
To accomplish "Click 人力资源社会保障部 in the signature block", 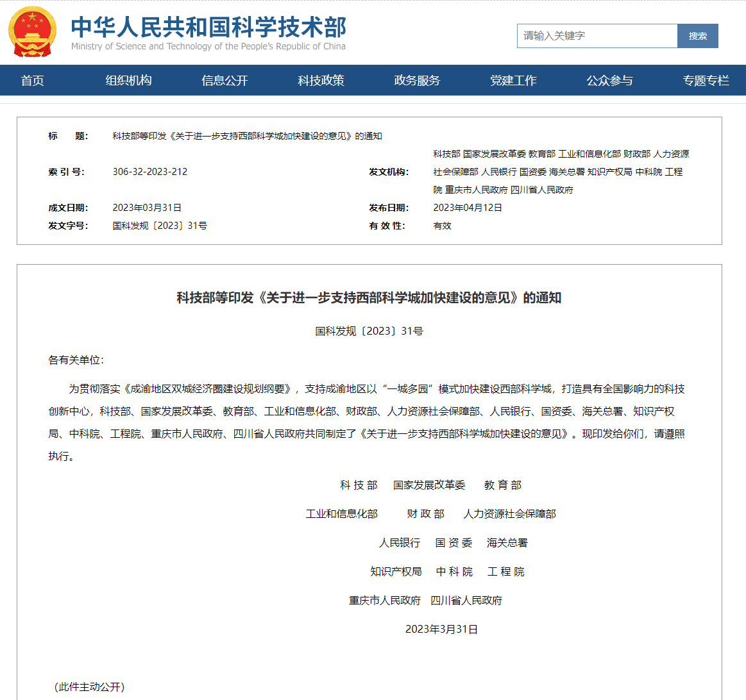I will pyautogui.click(x=509, y=514).
